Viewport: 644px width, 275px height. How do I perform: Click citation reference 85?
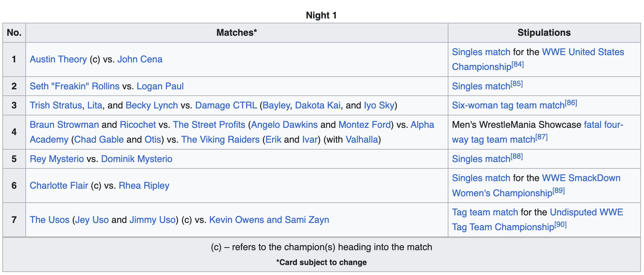point(517,84)
